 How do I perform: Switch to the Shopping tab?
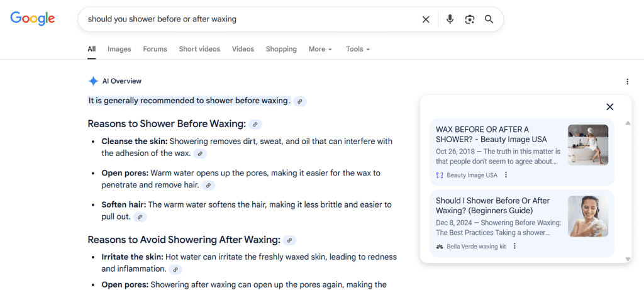[x=281, y=49]
